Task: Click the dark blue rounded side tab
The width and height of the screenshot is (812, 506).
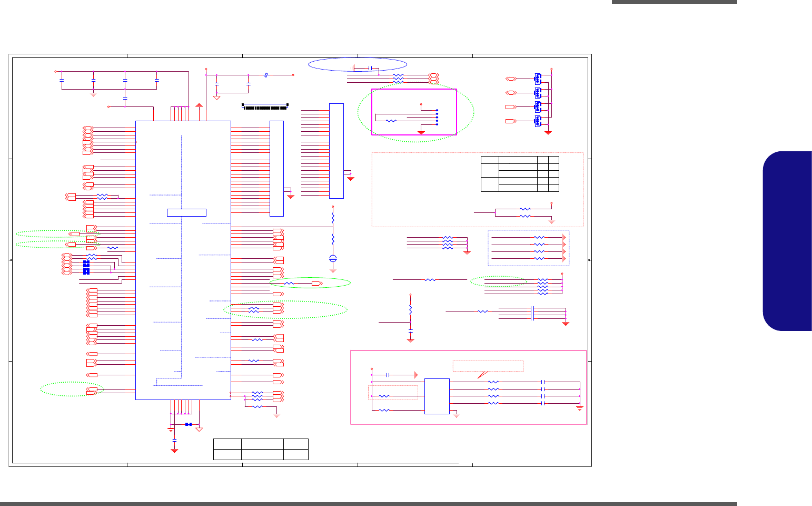Action: pos(787,241)
